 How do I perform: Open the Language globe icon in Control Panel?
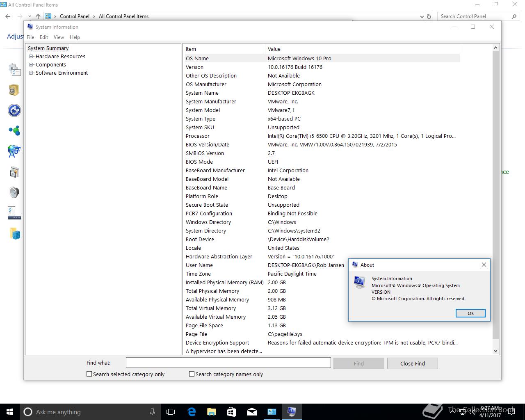click(14, 151)
